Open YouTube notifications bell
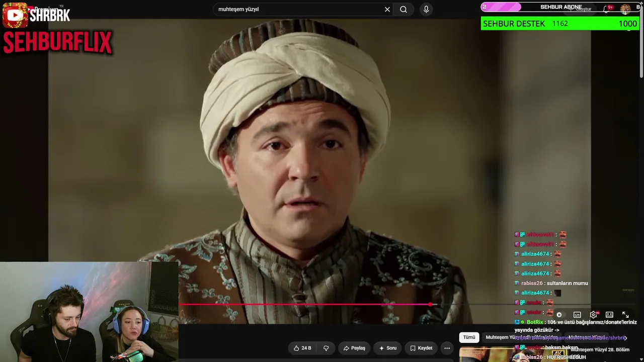 pos(607,9)
